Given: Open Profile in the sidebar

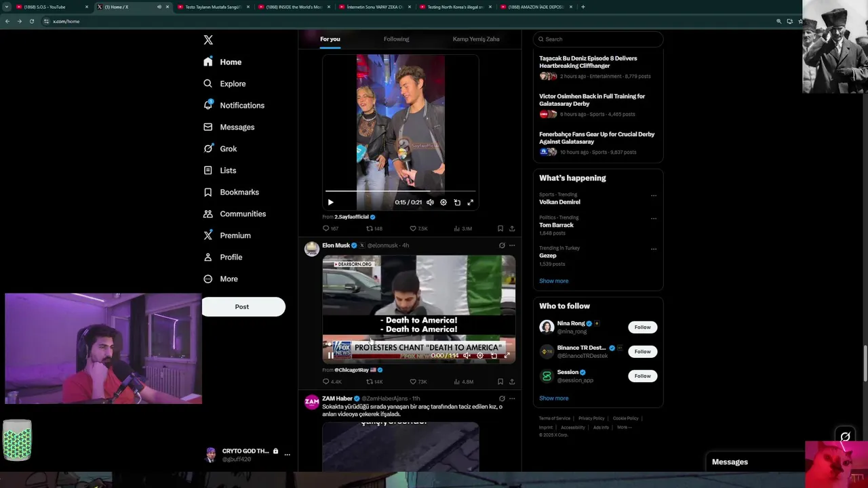Looking at the screenshot, I should [x=222, y=257].
